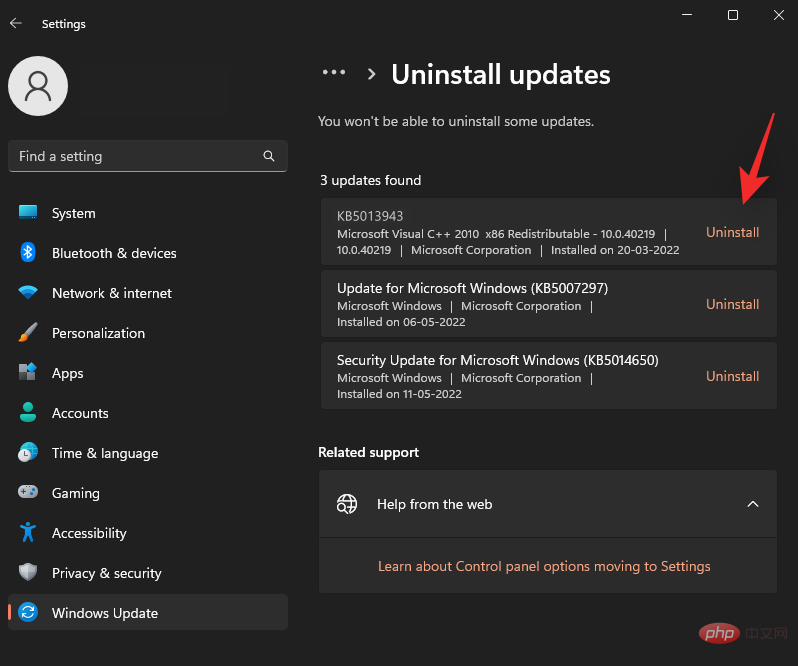Viewport: 798px width, 666px height.
Task: Go to Accessibility settings
Action: click(x=89, y=533)
